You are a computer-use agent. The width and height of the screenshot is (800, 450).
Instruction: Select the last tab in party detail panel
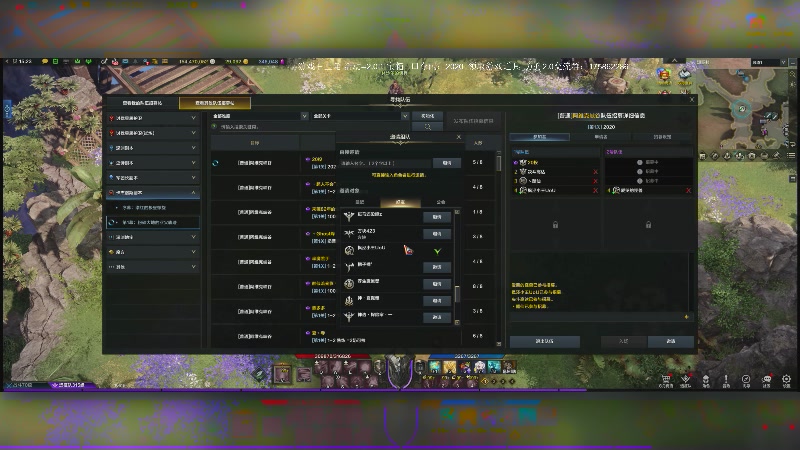point(662,137)
